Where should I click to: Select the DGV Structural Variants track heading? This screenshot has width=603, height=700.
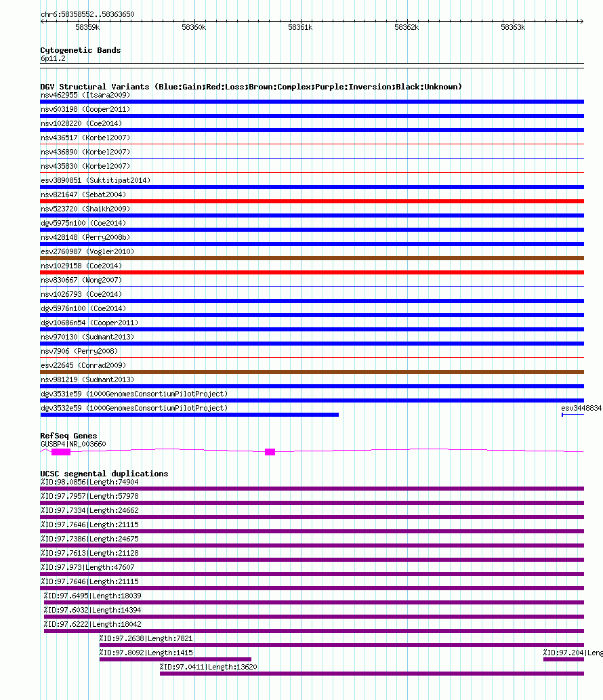coord(251,87)
